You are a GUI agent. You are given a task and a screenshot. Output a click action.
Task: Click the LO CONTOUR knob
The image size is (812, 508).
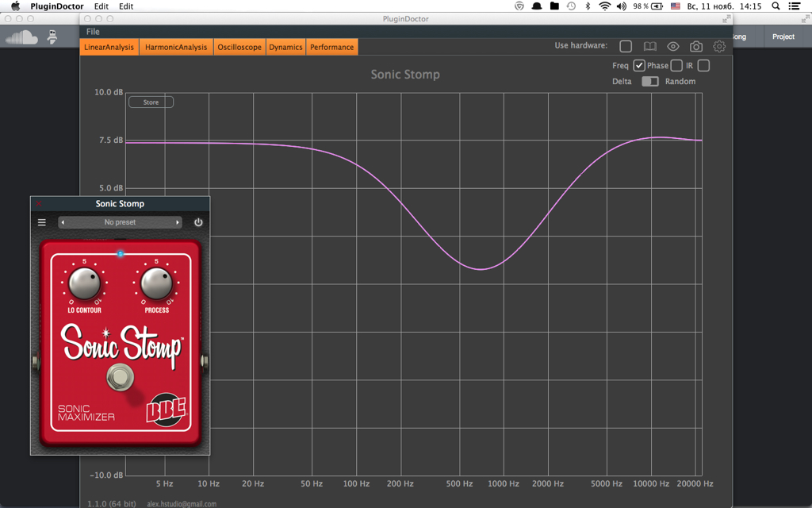(85, 283)
